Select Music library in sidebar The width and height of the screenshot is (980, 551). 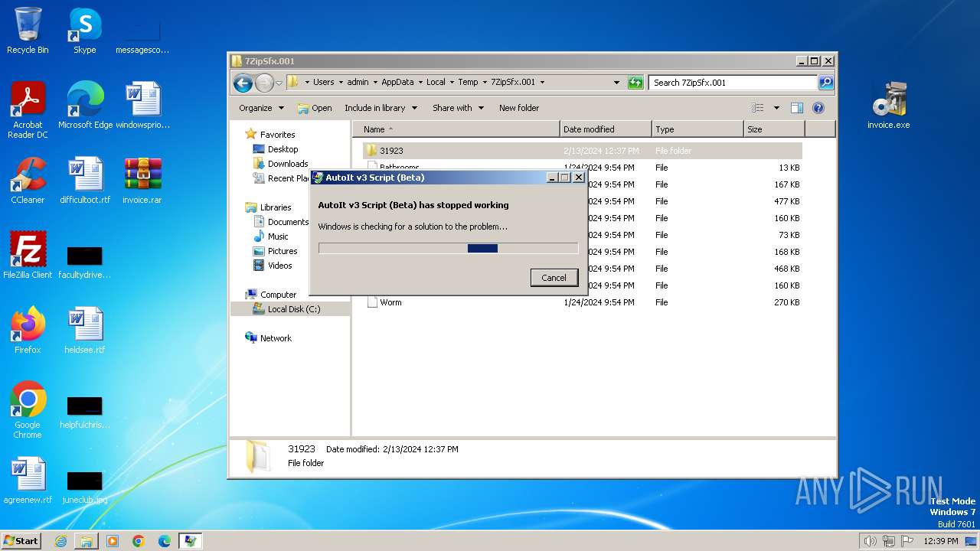[271, 236]
